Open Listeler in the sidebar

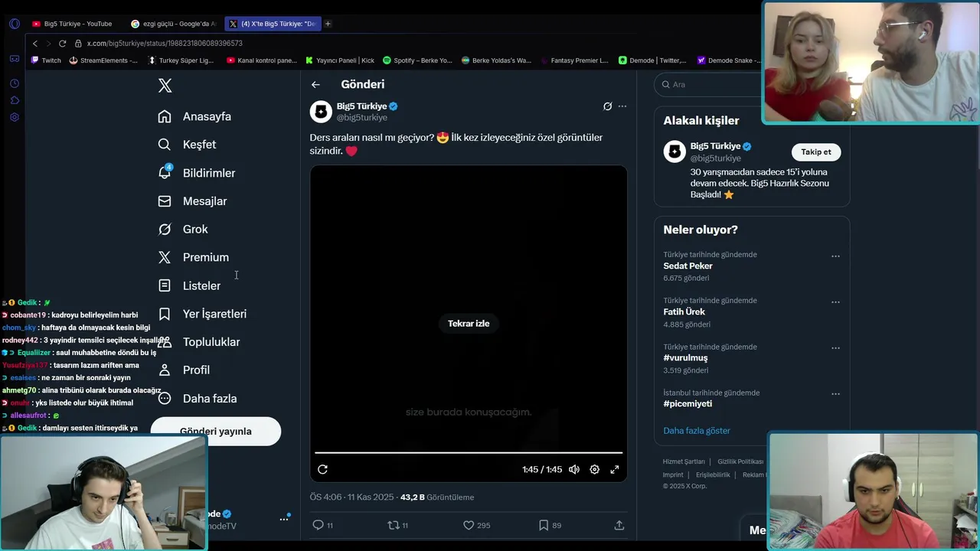189,285
